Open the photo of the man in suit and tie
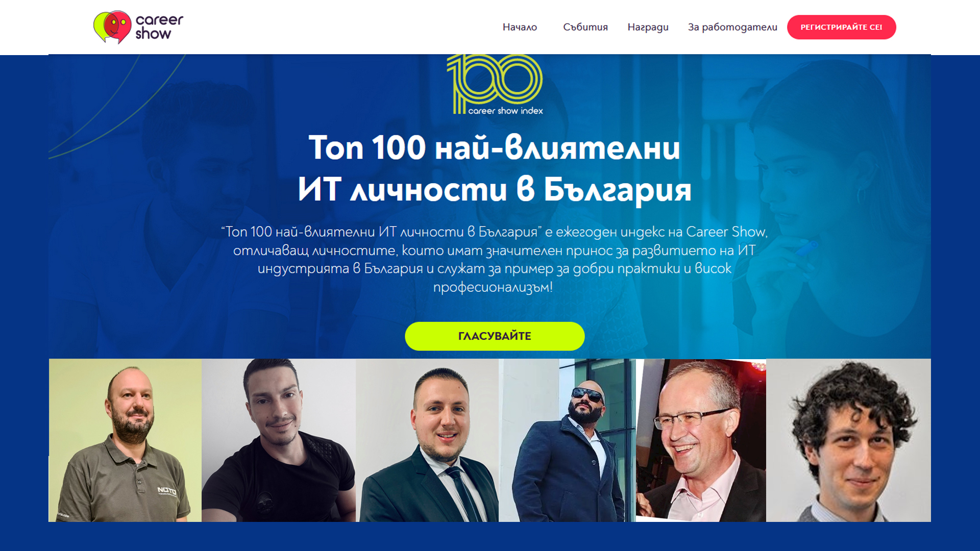 (427, 440)
